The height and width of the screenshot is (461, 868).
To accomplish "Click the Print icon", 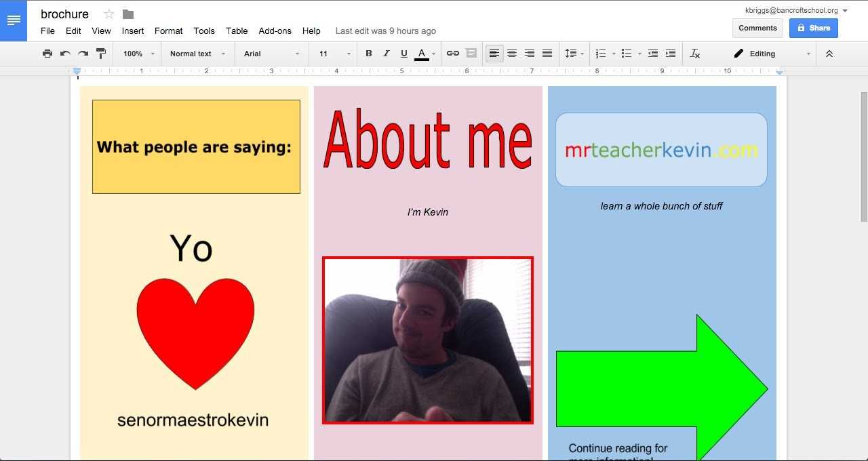I will tap(47, 54).
